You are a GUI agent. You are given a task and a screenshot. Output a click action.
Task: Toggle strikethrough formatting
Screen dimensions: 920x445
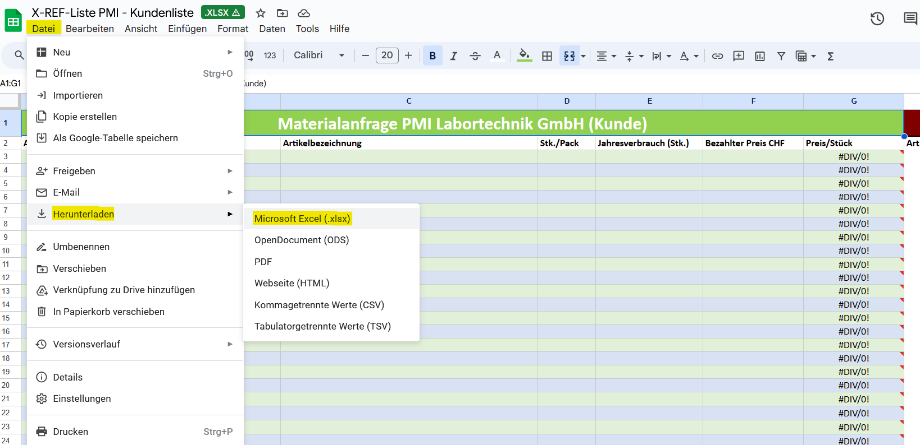pyautogui.click(x=475, y=56)
